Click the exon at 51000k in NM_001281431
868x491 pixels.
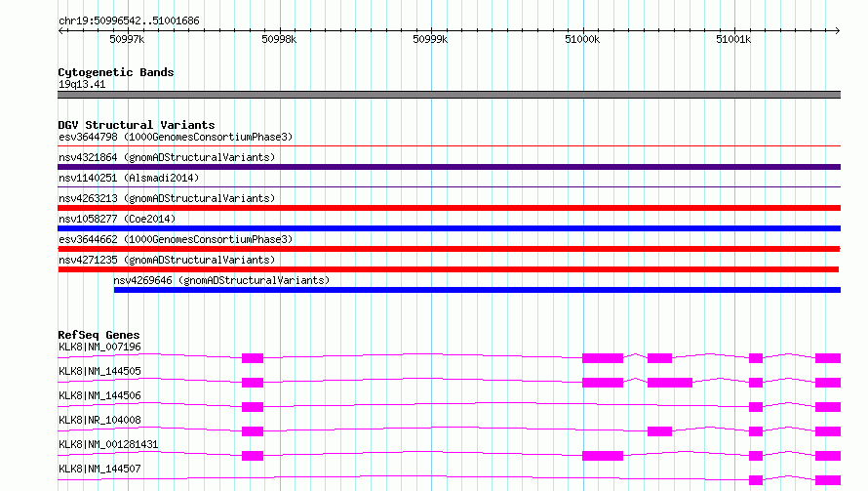coord(603,456)
